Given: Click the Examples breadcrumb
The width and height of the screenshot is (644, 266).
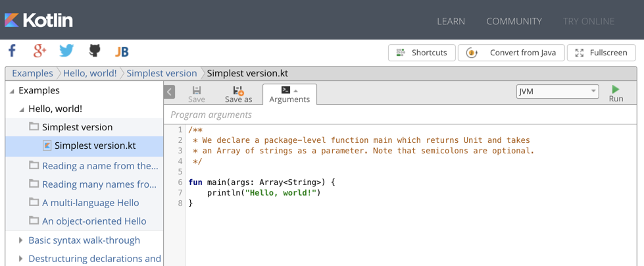Looking at the screenshot, I should coord(32,73).
